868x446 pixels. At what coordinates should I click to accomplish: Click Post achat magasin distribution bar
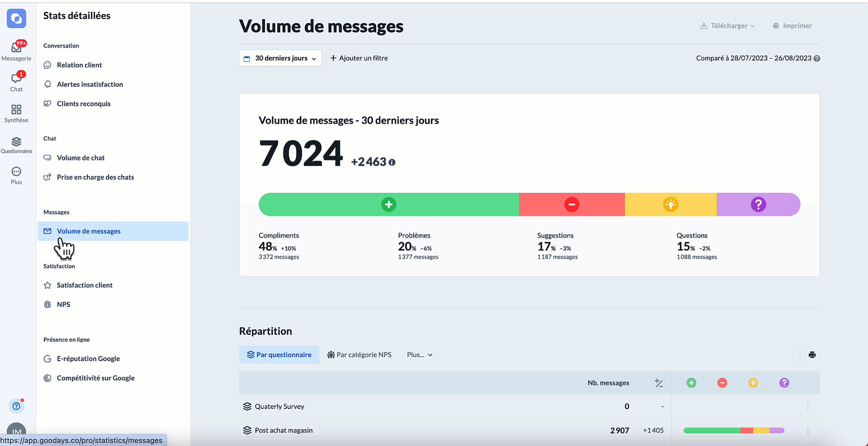(734, 431)
